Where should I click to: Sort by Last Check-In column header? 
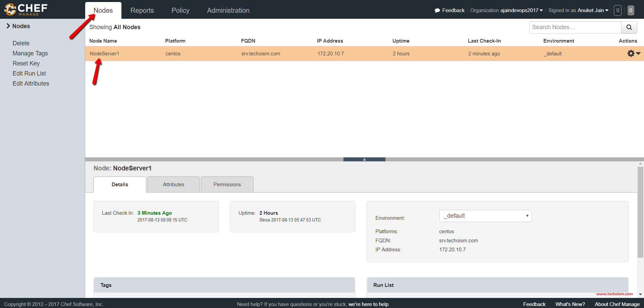(484, 41)
